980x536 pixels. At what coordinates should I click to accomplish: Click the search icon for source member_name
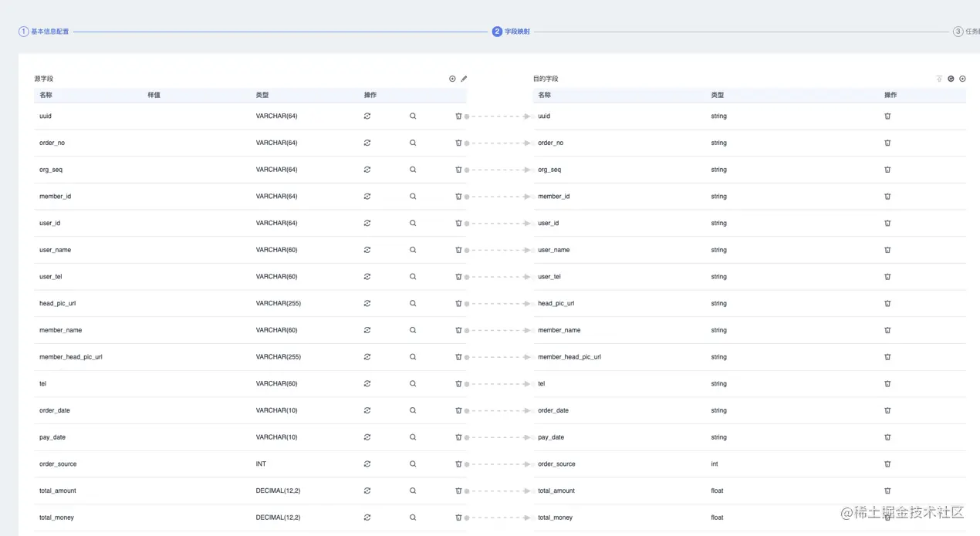point(413,330)
